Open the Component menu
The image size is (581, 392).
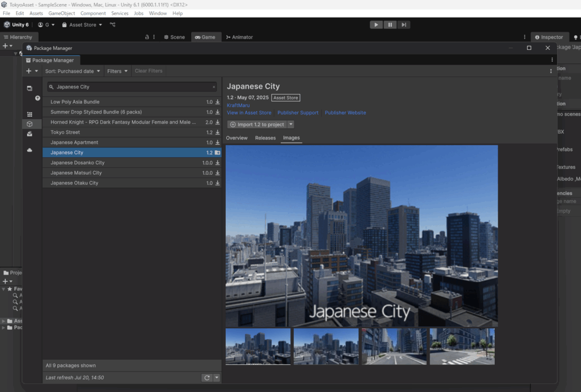(x=93, y=14)
